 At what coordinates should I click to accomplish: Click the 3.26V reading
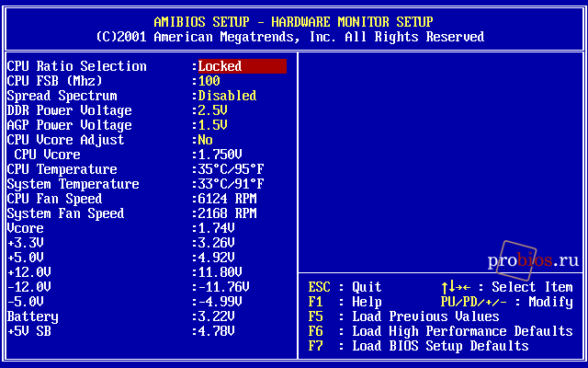[x=217, y=243]
